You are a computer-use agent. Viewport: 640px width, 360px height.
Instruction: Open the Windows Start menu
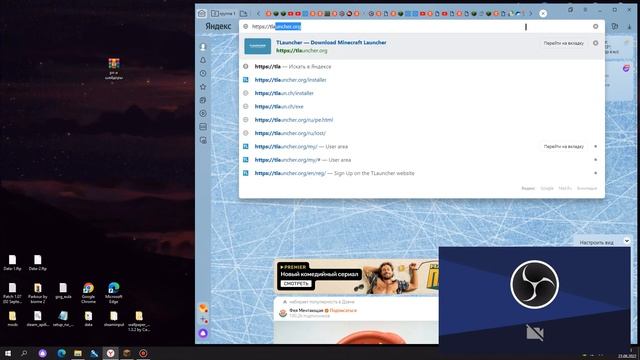[x=8, y=353]
